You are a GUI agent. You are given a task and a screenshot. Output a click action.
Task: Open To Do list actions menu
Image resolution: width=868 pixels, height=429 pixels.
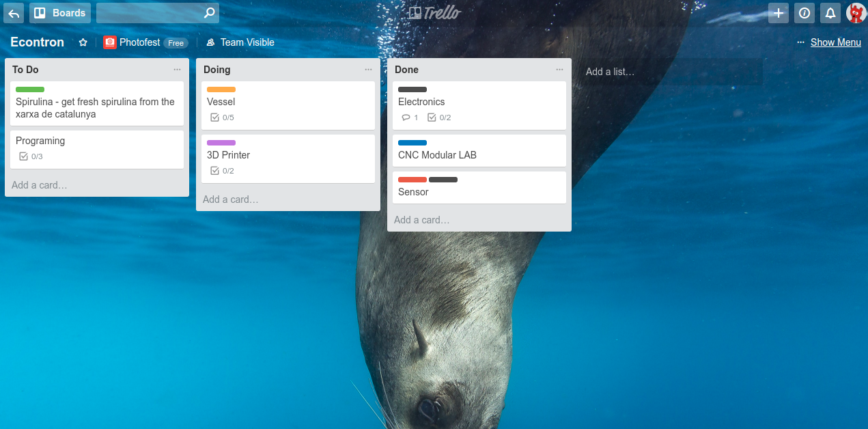pyautogui.click(x=177, y=70)
